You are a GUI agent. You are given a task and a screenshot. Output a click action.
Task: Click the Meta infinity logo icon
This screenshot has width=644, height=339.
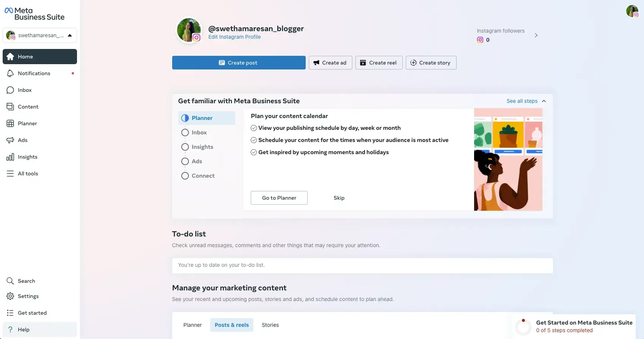[9, 11]
